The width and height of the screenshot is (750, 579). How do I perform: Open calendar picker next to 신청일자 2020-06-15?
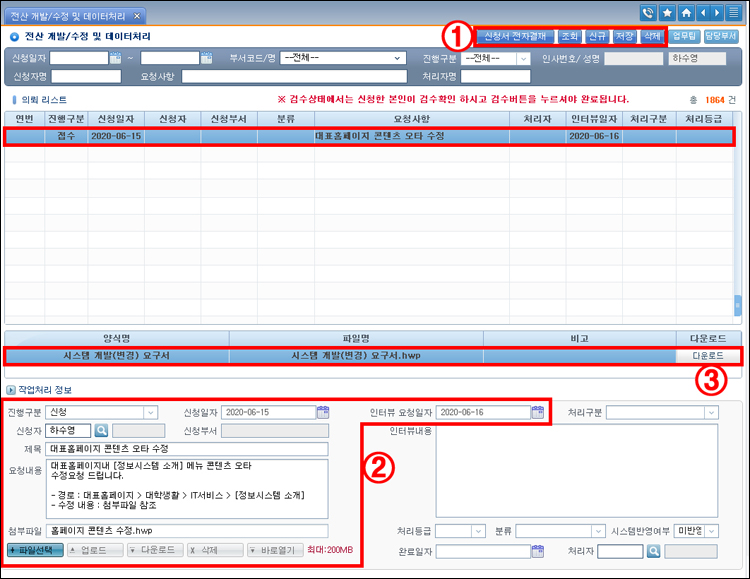(x=323, y=412)
